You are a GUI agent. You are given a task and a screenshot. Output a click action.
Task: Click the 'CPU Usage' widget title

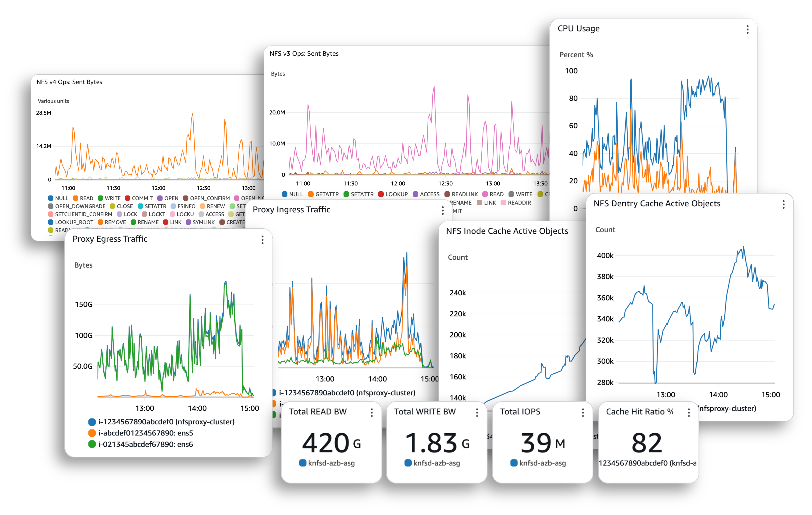pos(579,29)
